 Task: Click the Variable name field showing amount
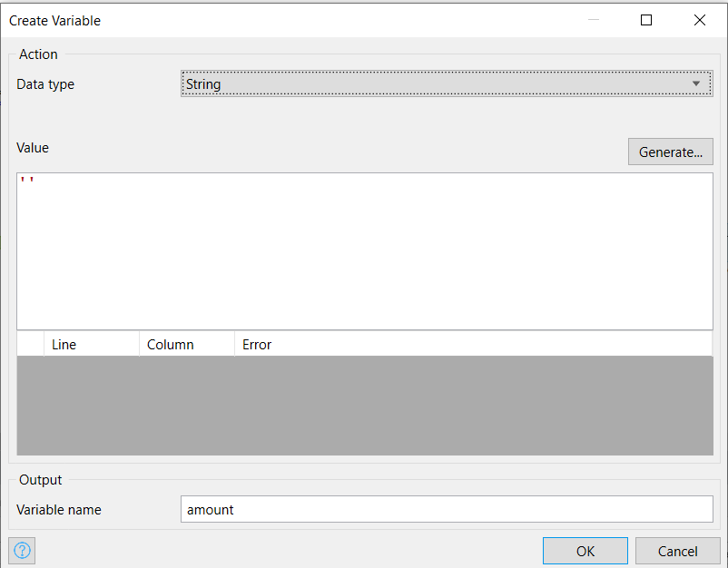point(445,509)
